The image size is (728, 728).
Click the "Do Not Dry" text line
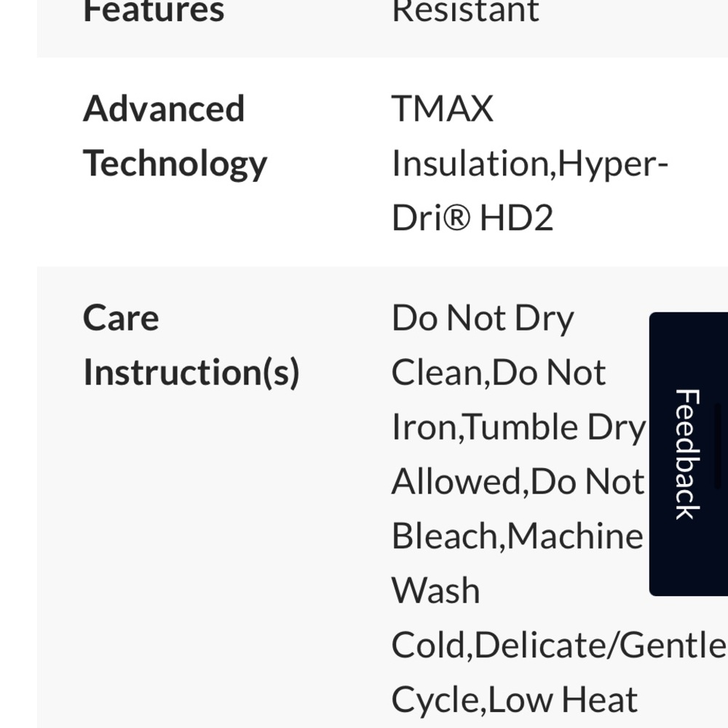pos(483,318)
